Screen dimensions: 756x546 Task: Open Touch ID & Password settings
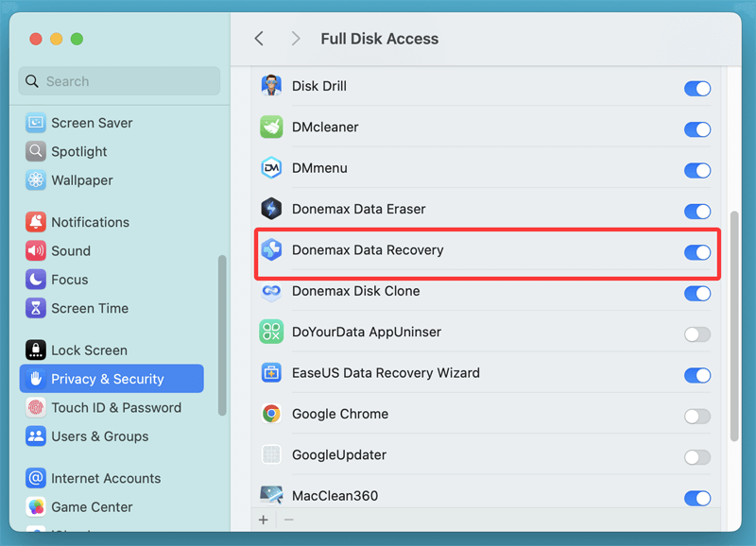coord(115,408)
